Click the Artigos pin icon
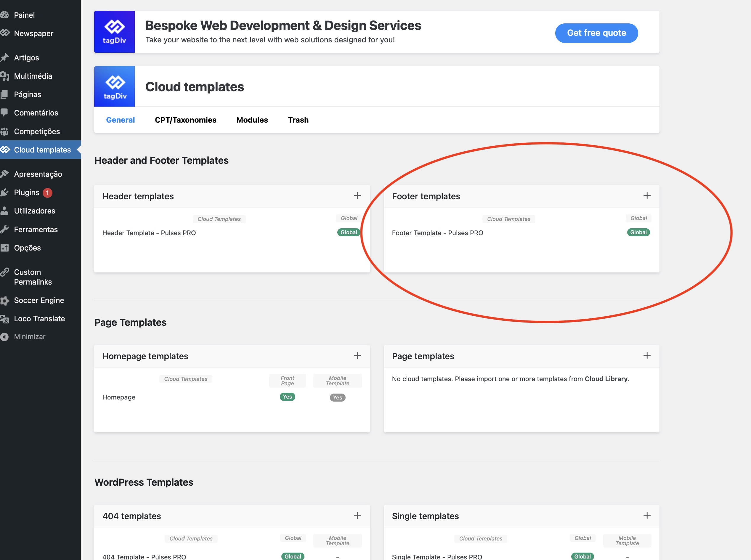The height and width of the screenshot is (560, 751). click(x=4, y=58)
